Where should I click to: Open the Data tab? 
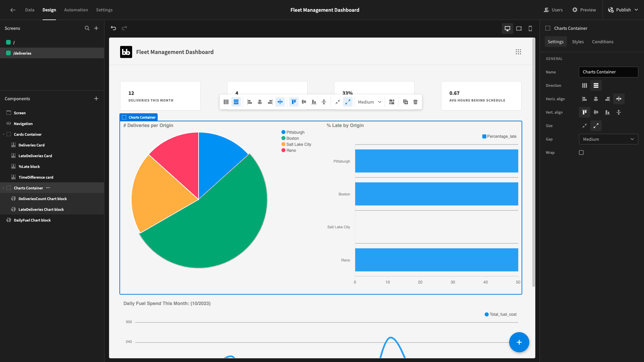click(30, 10)
